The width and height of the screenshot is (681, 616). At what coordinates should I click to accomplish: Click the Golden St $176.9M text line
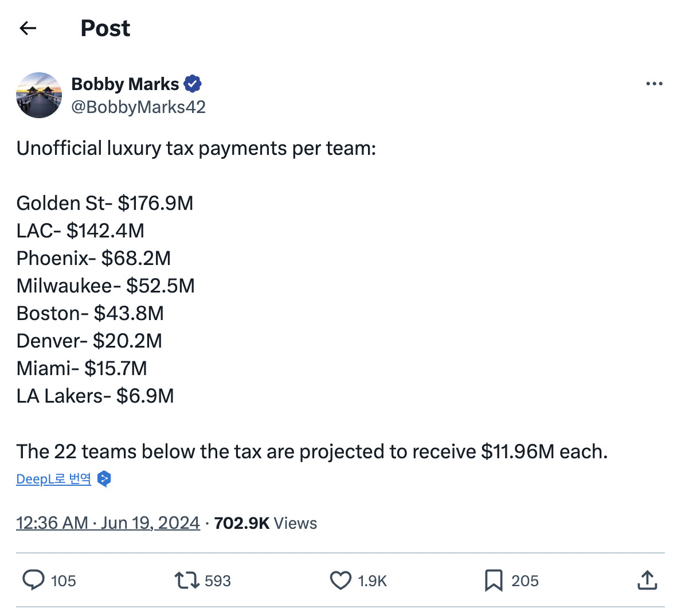(105, 204)
